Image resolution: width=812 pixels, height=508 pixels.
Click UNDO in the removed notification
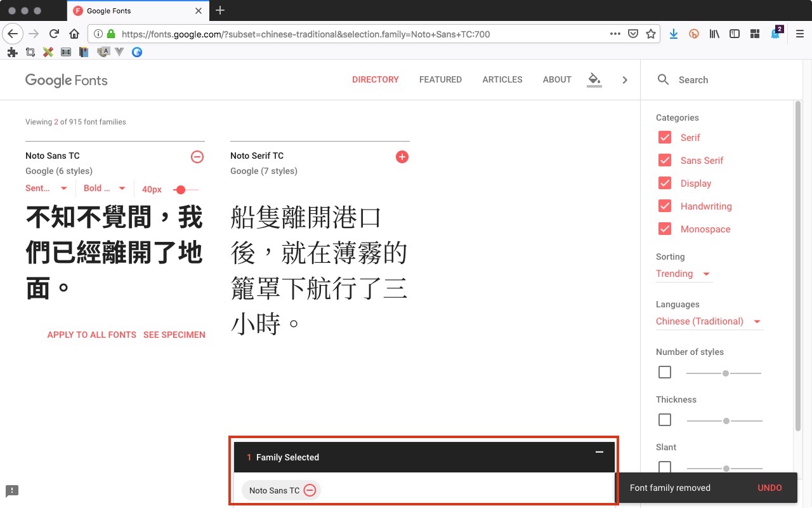click(x=769, y=488)
